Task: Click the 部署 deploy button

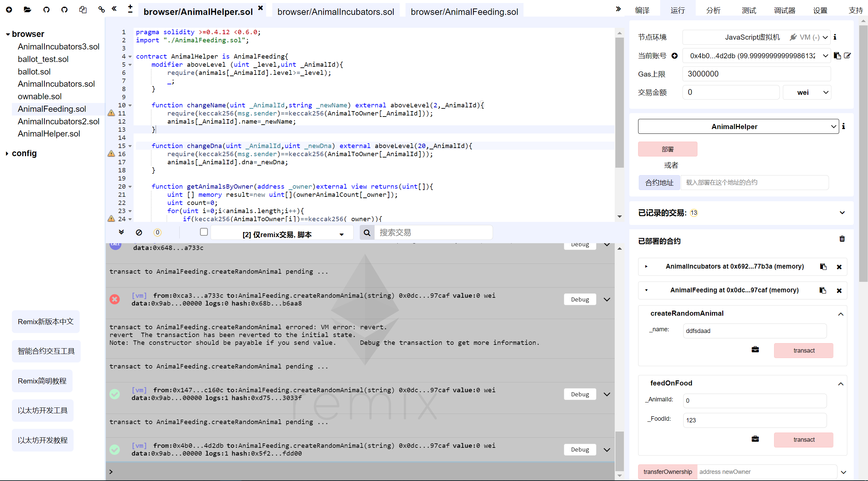Action: tap(667, 149)
